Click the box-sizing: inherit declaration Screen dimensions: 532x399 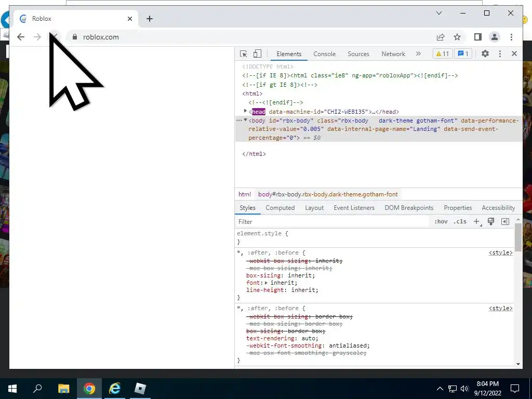click(x=280, y=275)
